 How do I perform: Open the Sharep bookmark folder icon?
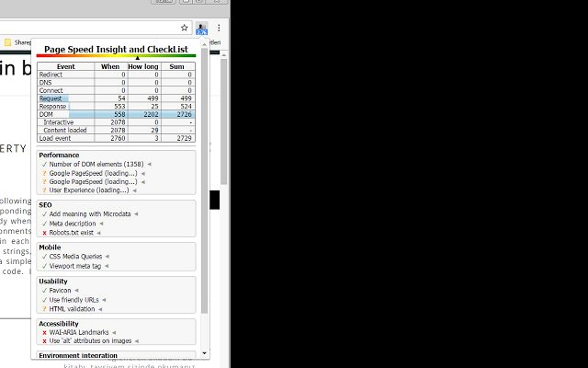[x=8, y=42]
